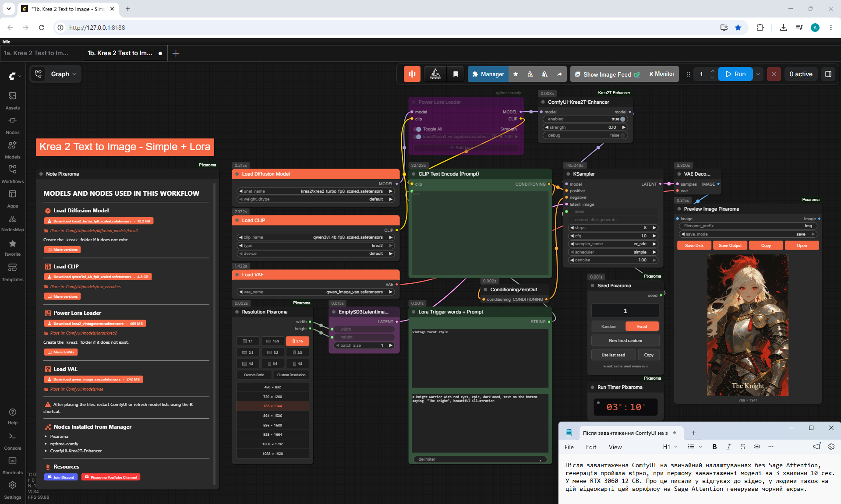Select the 16:9 aspect ratio
Viewport: 841px width, 504px height.
272,341
